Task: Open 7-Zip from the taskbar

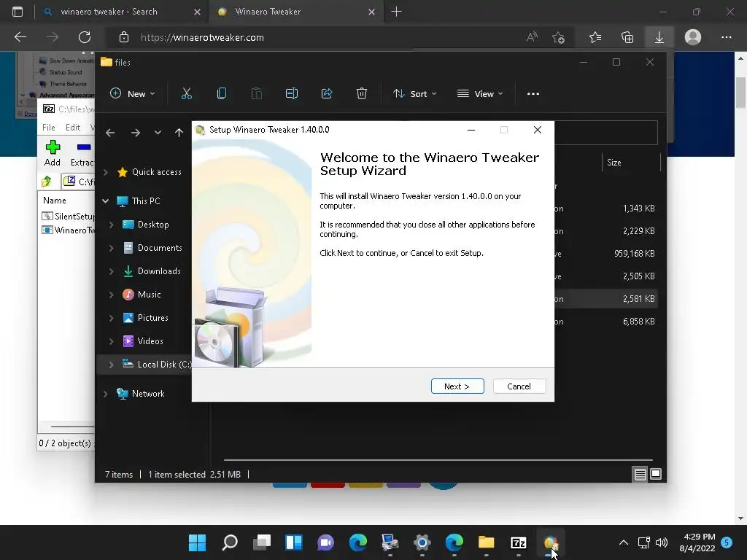Action: [519, 542]
